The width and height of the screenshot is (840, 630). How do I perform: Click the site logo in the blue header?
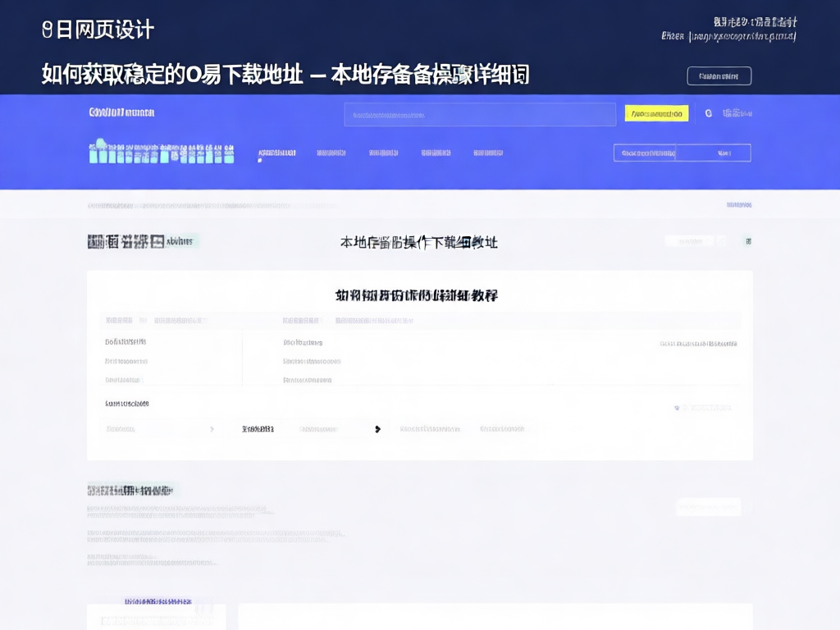pos(121,112)
